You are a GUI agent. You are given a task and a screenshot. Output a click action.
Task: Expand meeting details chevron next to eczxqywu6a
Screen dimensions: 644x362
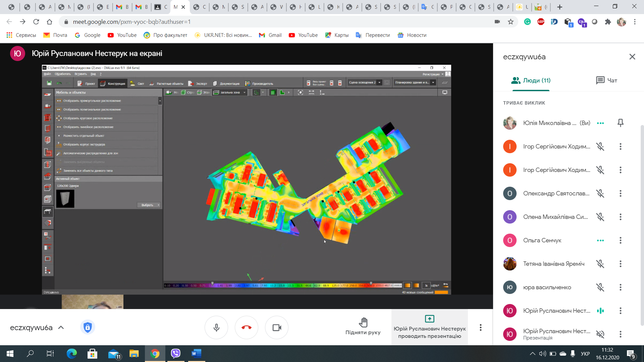[61, 327]
